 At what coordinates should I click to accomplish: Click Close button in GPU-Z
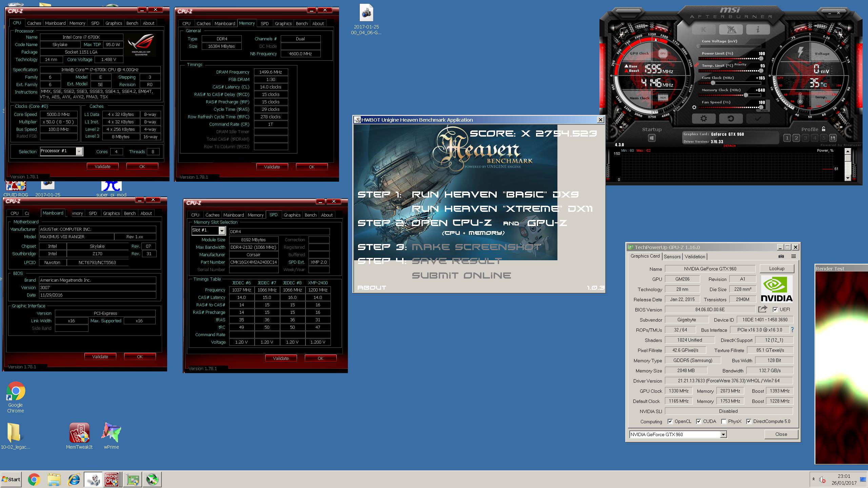(781, 434)
